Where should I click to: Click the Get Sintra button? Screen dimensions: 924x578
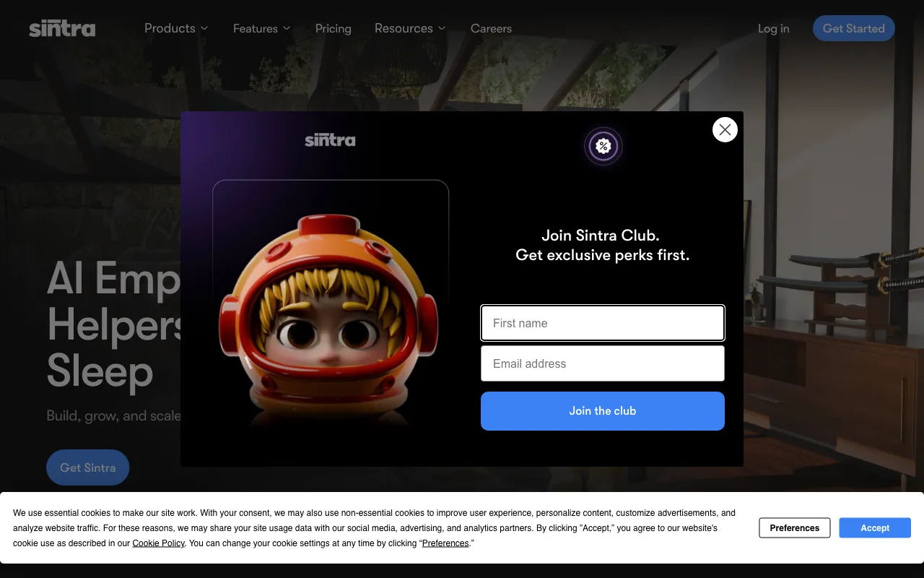click(x=88, y=467)
